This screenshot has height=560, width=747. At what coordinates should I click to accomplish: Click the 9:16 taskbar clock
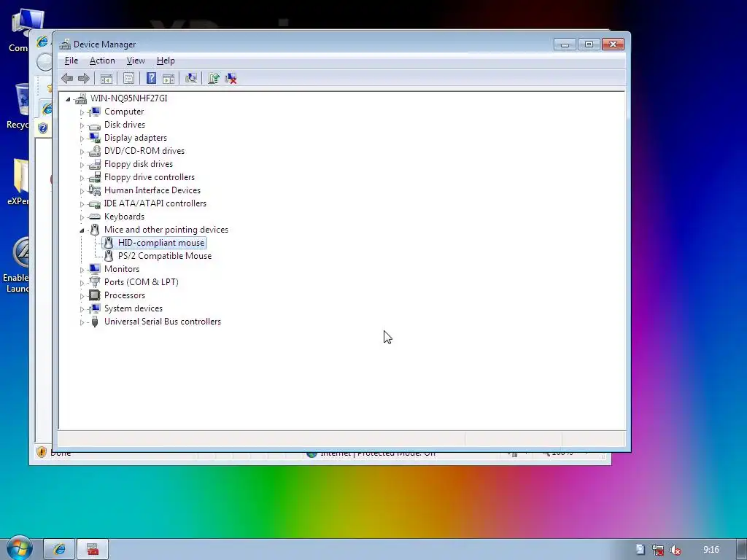pos(711,550)
